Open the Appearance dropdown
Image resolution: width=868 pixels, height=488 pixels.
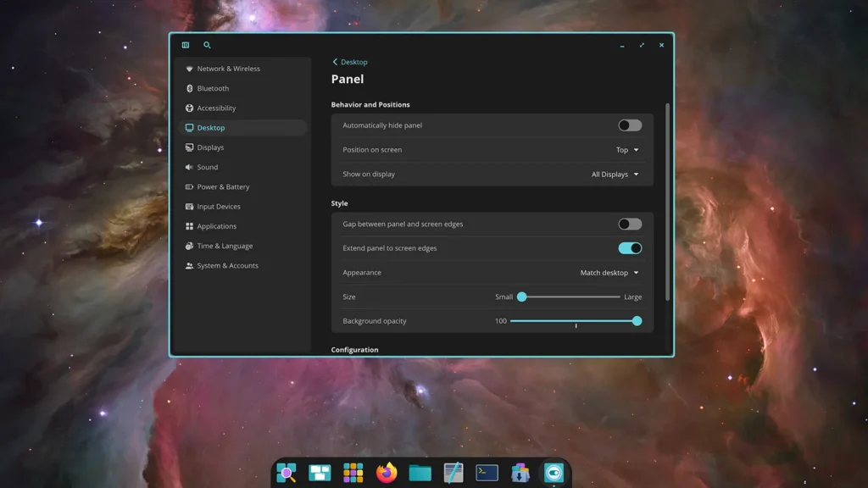[x=609, y=273]
